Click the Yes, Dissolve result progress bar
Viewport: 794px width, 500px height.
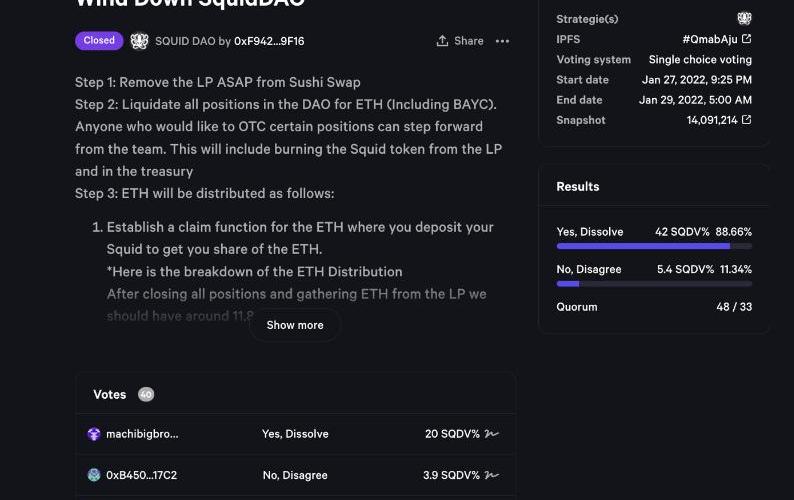(654, 246)
